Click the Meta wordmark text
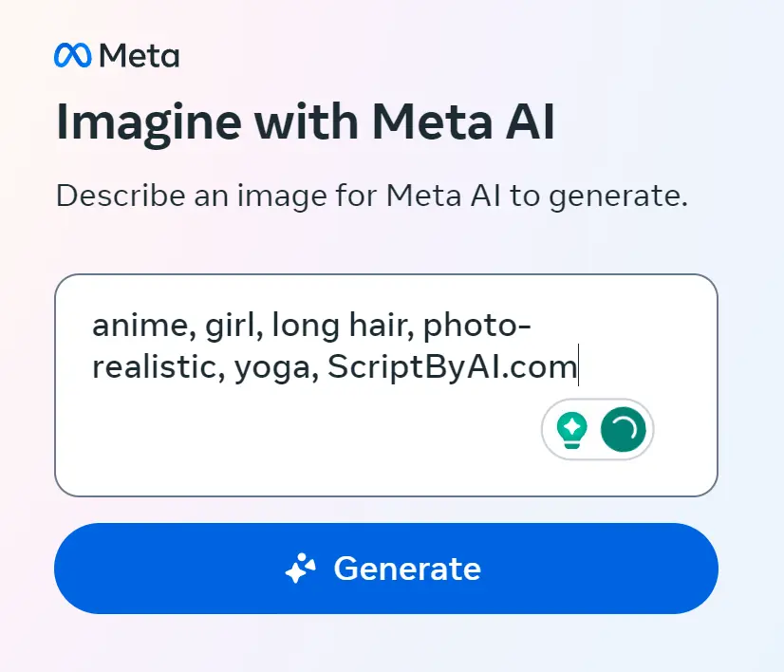This screenshot has width=784, height=672. pyautogui.click(x=139, y=57)
